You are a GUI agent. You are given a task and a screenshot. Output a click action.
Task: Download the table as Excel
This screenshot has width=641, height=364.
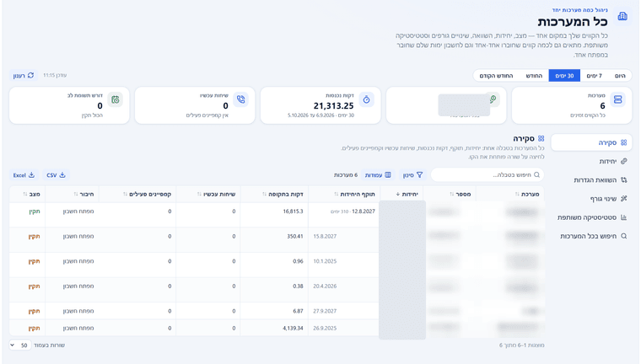coord(24,175)
